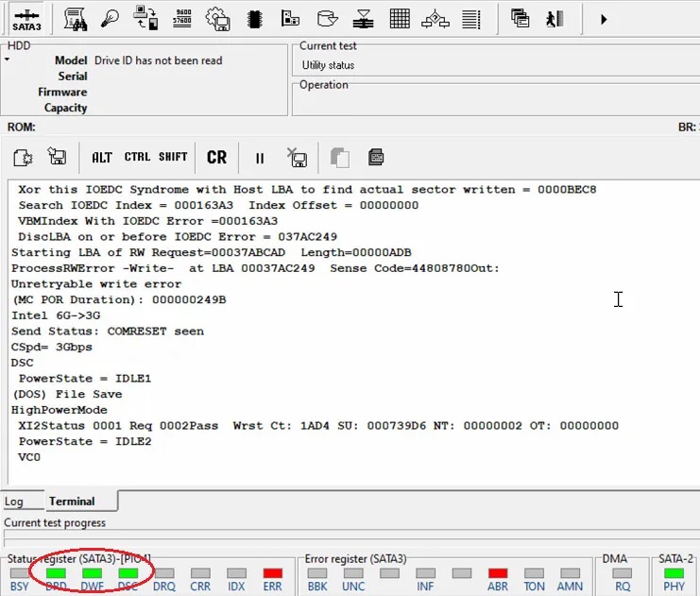Click the virtual keyboard icon in terminal toolbar
The height and width of the screenshot is (596, 700).
(x=376, y=158)
